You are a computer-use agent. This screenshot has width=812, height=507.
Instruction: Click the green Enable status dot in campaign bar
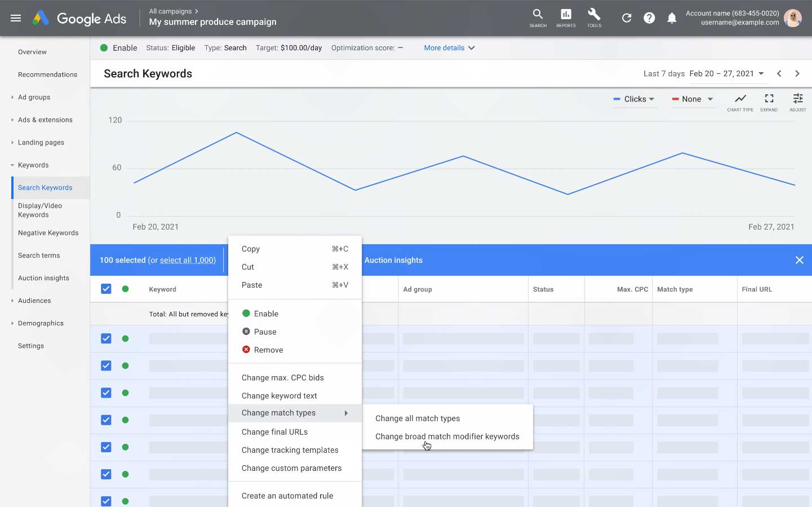click(x=104, y=48)
